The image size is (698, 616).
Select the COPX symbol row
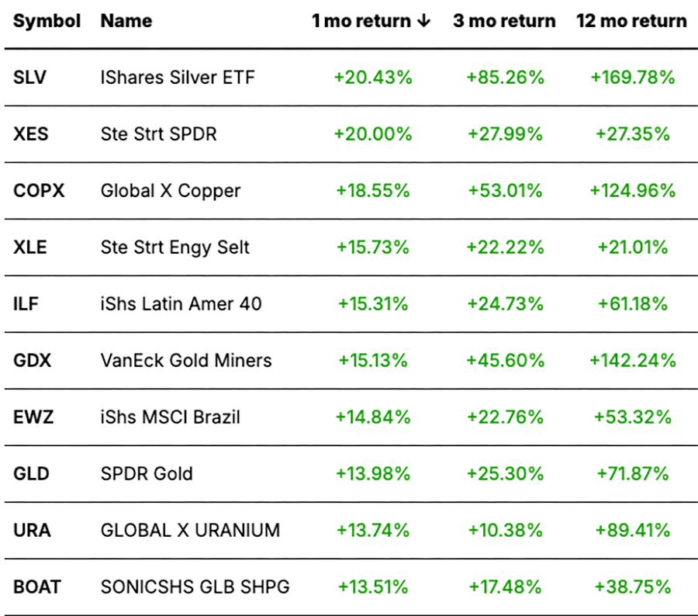(x=37, y=191)
